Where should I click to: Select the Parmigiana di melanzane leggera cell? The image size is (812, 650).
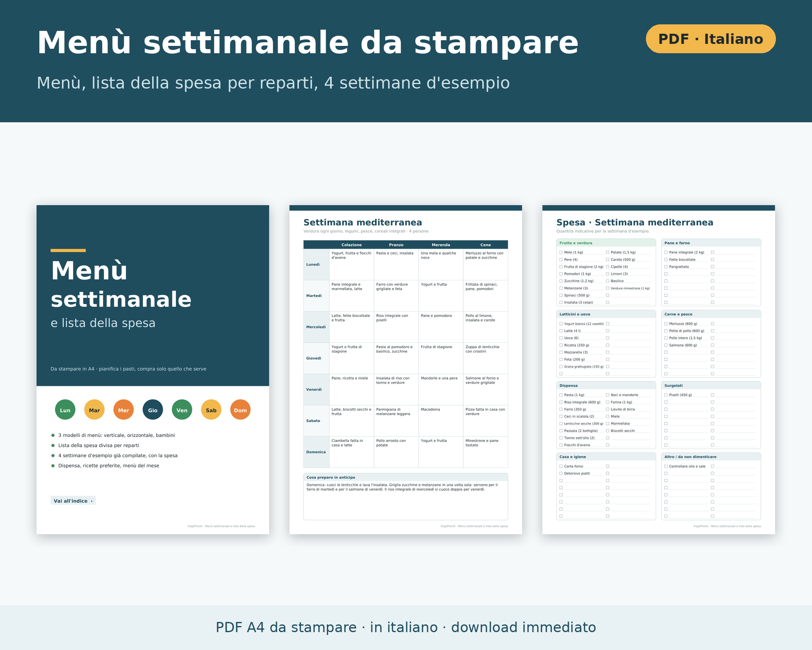pyautogui.click(x=396, y=421)
